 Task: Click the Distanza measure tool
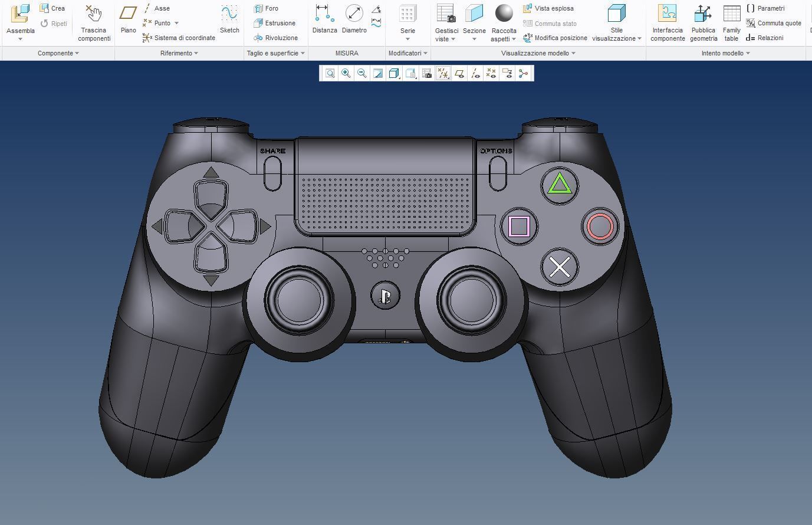(324, 19)
